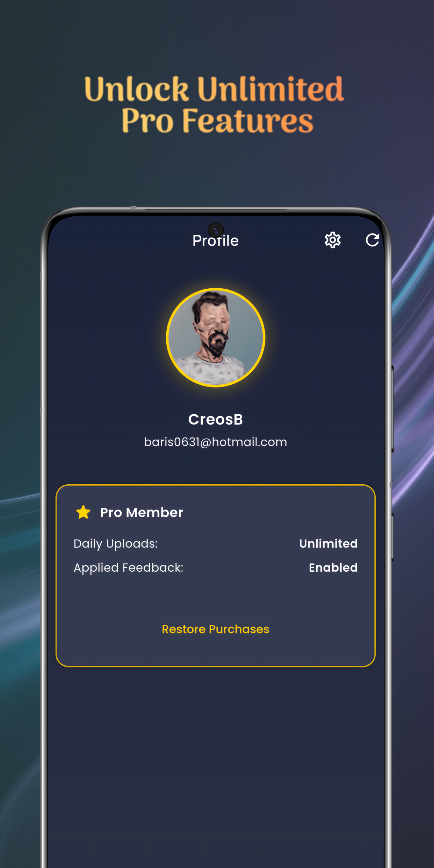Click the Pro Features headline line

coord(217,121)
